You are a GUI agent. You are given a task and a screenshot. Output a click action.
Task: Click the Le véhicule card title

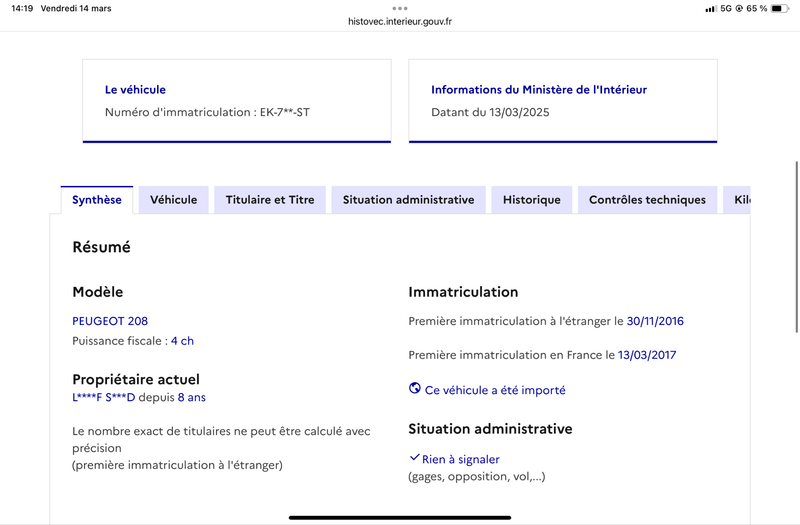[x=135, y=90]
